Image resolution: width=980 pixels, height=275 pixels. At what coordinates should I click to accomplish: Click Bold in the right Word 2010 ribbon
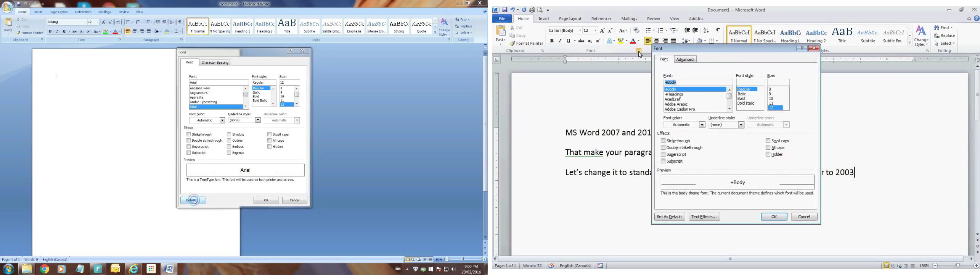pyautogui.click(x=552, y=41)
